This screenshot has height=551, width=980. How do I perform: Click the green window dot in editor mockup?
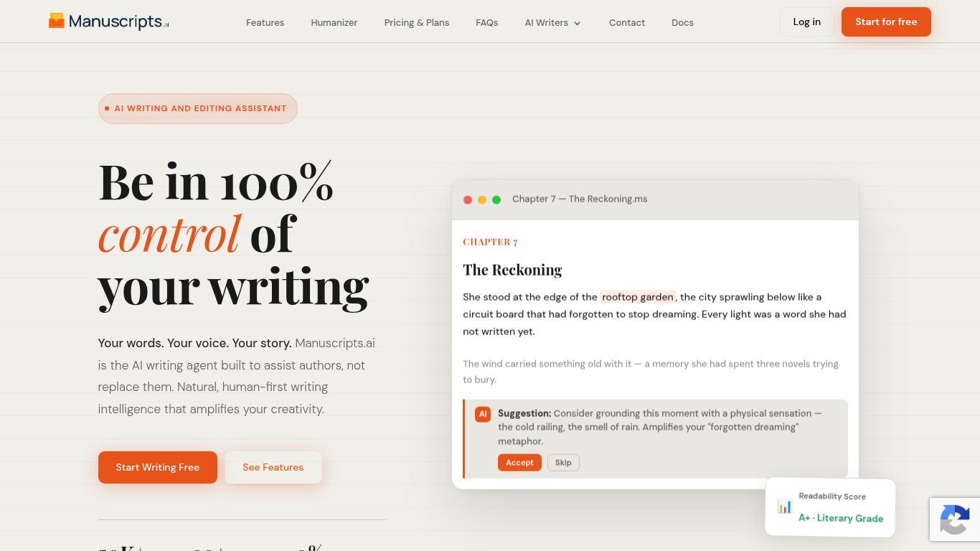(496, 199)
